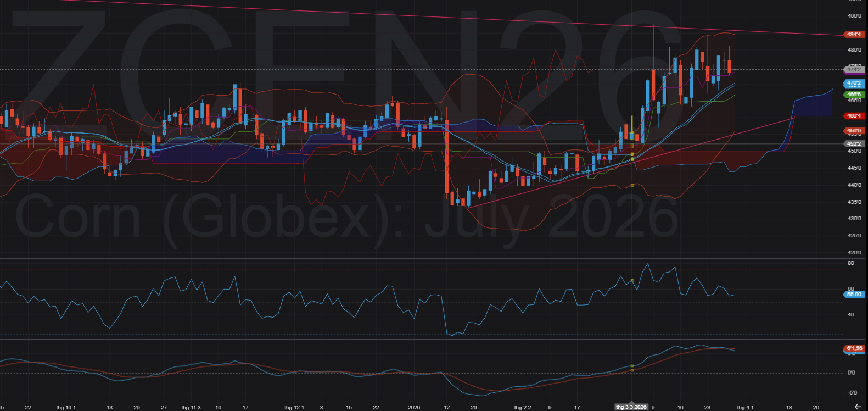Click the yellow crosshair marker on RSI line

tap(632, 281)
